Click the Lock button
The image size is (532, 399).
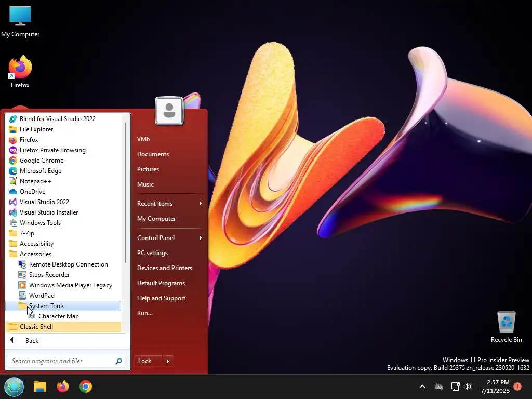tap(149, 362)
